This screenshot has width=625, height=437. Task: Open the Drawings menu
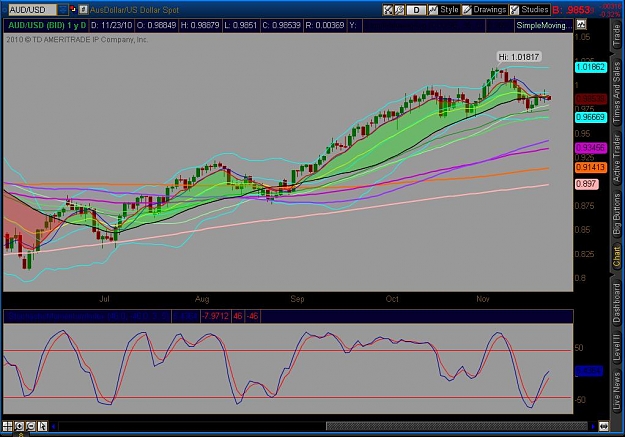tap(484, 10)
